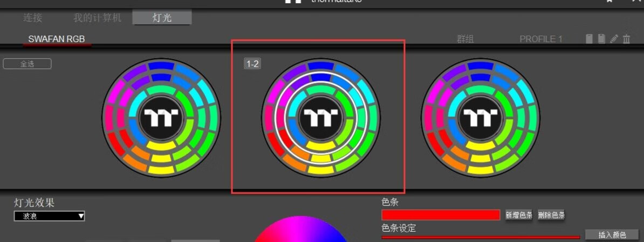Choose the SWAFAN RGB device tab
The height and width of the screenshot is (242, 644).
pos(57,39)
